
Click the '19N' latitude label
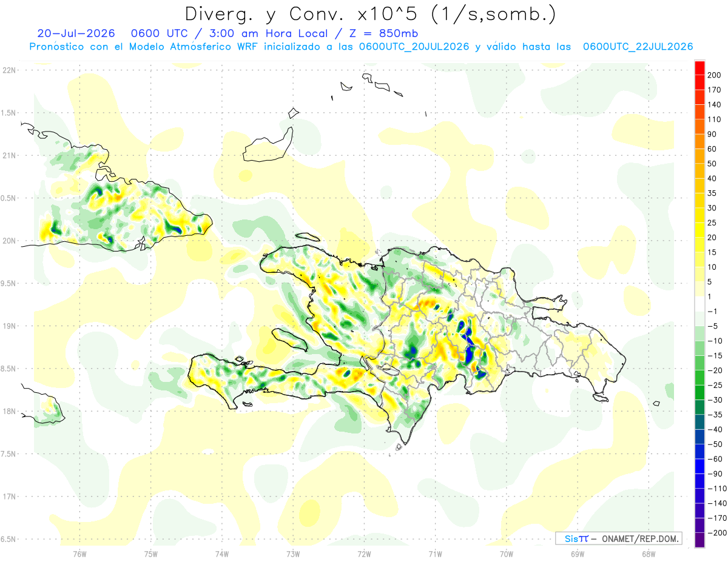9,326
